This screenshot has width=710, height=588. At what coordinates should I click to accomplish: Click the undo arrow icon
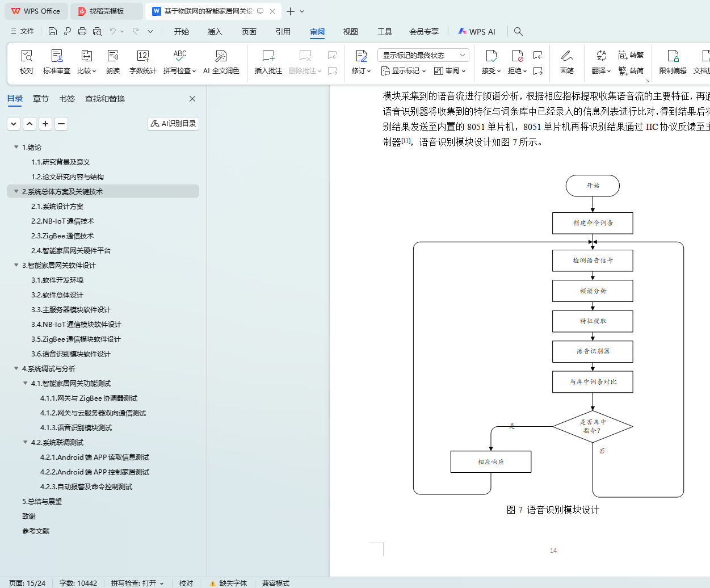[113, 31]
